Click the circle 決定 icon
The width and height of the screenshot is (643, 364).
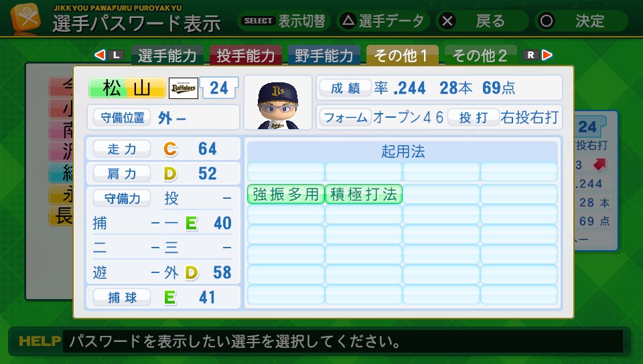pyautogui.click(x=547, y=21)
